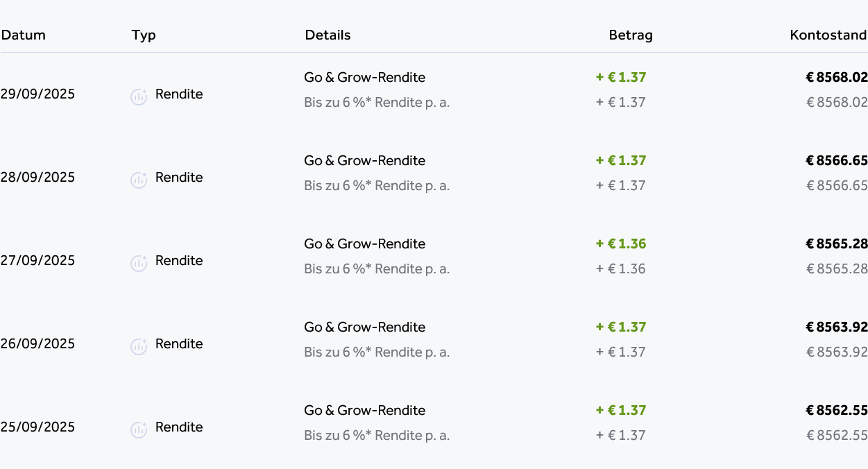Click the 6 % Rendite note for 27/09/2025
The image size is (868, 469).
tap(377, 269)
